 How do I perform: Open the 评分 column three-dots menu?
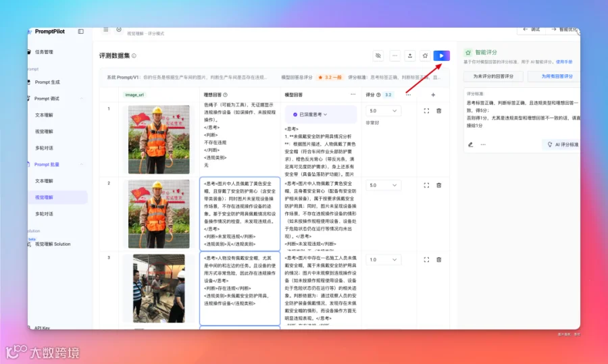point(408,95)
